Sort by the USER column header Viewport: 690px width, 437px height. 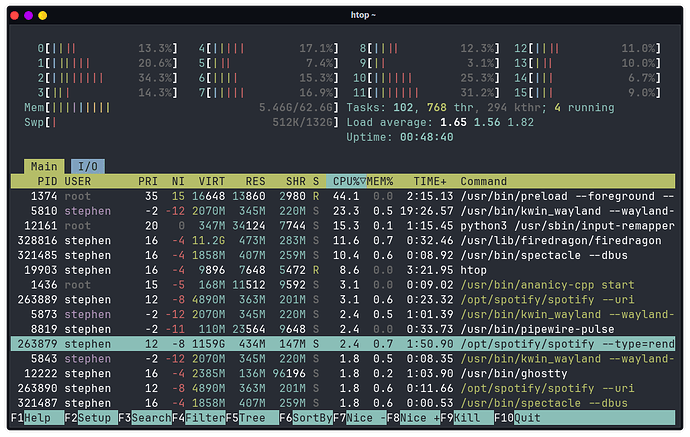click(78, 181)
